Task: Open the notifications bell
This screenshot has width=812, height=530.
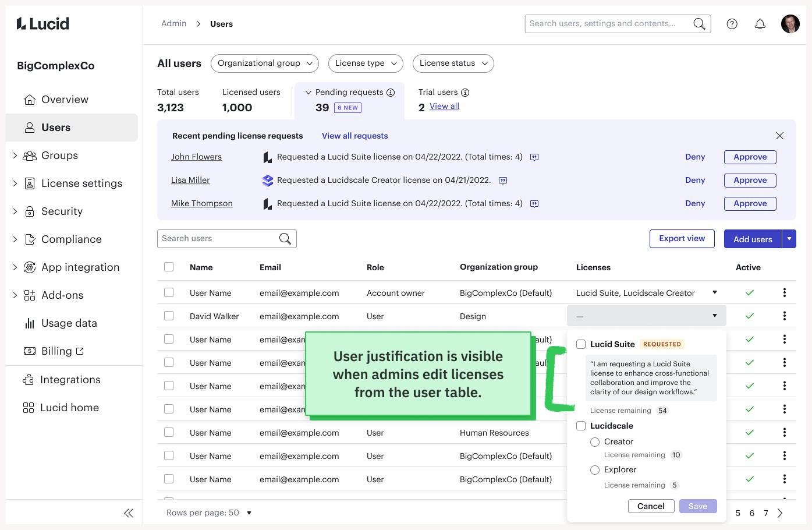Action: [760, 24]
